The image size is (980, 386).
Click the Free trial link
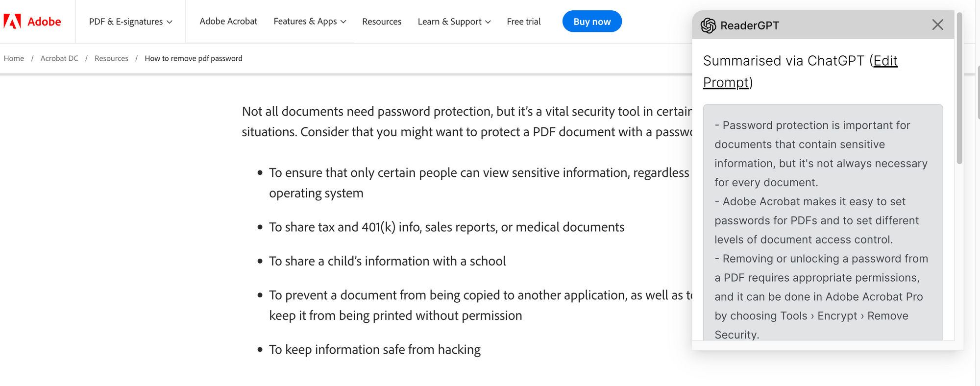point(523,22)
